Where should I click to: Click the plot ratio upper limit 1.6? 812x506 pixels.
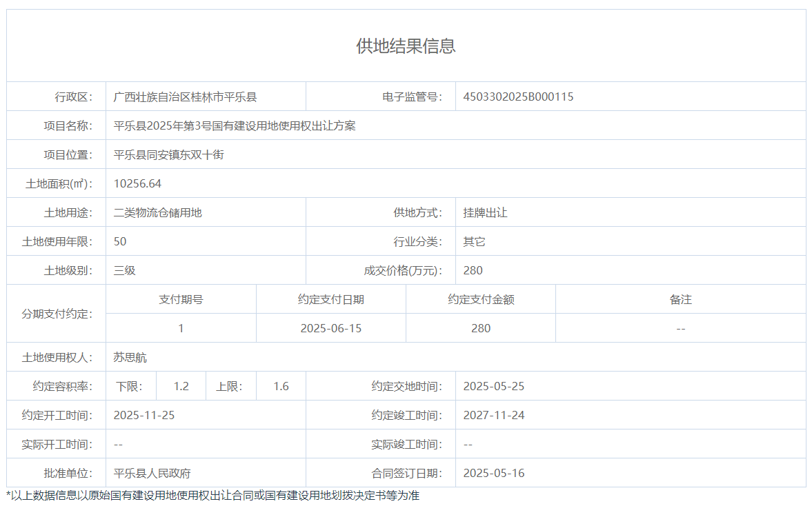pyautogui.click(x=281, y=387)
